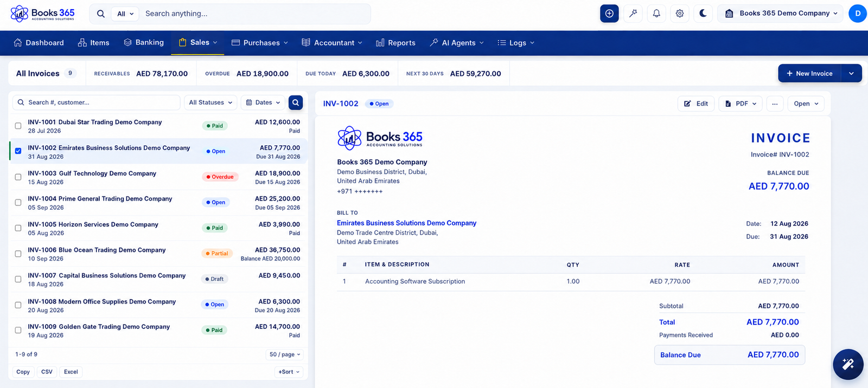This screenshot has height=388, width=868.
Task: Uncheck the INV-1002 checkbox
Action: pos(18,151)
